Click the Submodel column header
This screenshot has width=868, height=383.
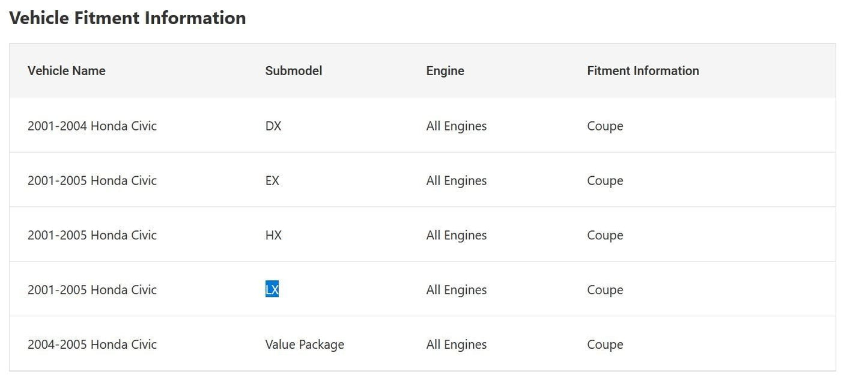coord(294,71)
